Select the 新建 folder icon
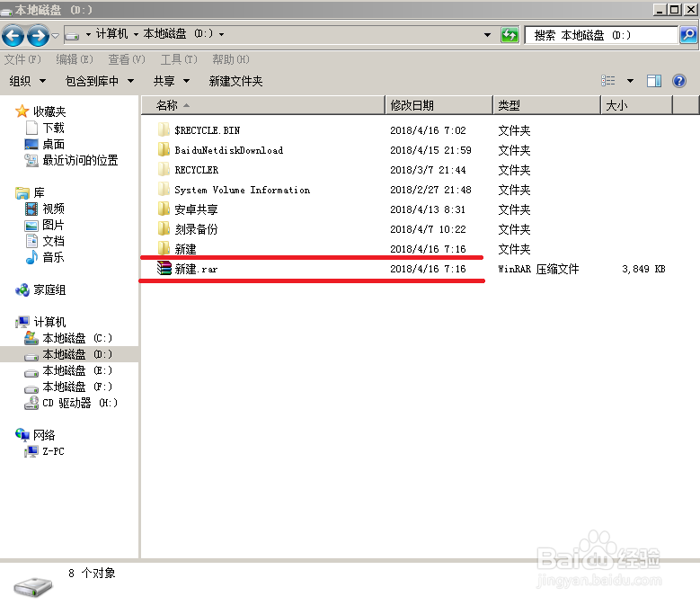This screenshot has width=700, height=605. (164, 248)
